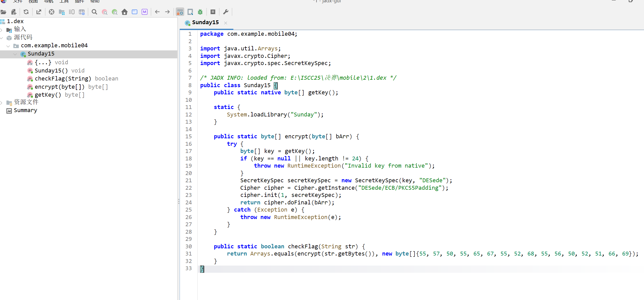Collapse the com.example.mobile04 package node

[8, 46]
